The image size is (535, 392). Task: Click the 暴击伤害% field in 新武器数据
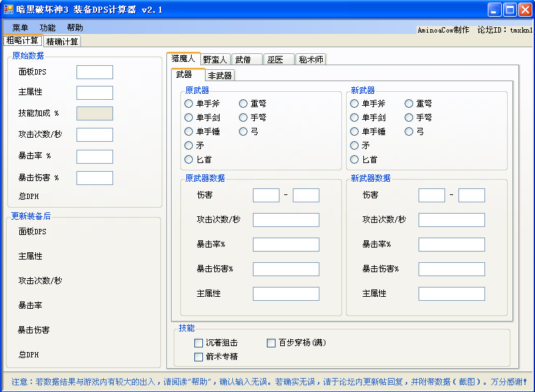point(452,269)
